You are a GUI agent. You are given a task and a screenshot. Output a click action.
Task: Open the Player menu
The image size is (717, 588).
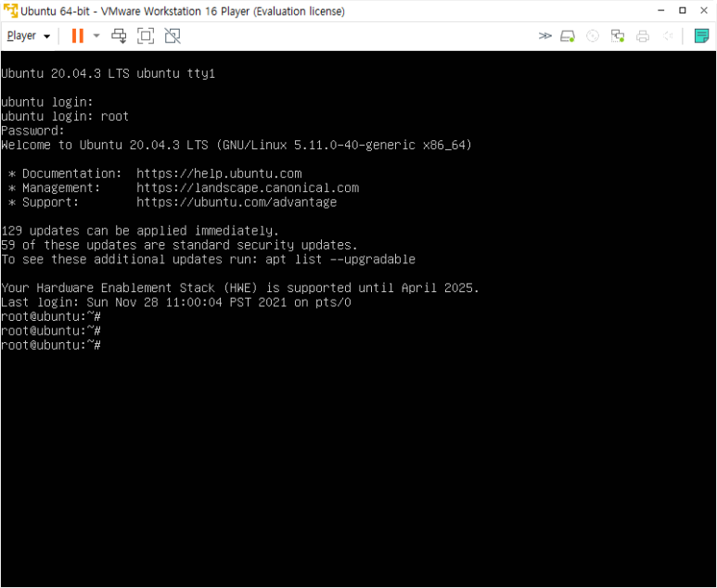tap(29, 35)
